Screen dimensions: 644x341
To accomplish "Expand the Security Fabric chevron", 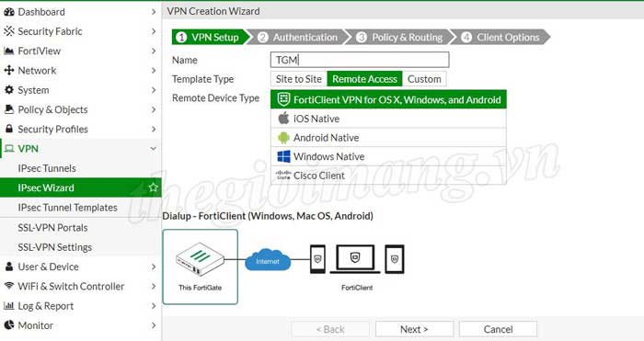I will click(x=154, y=31).
